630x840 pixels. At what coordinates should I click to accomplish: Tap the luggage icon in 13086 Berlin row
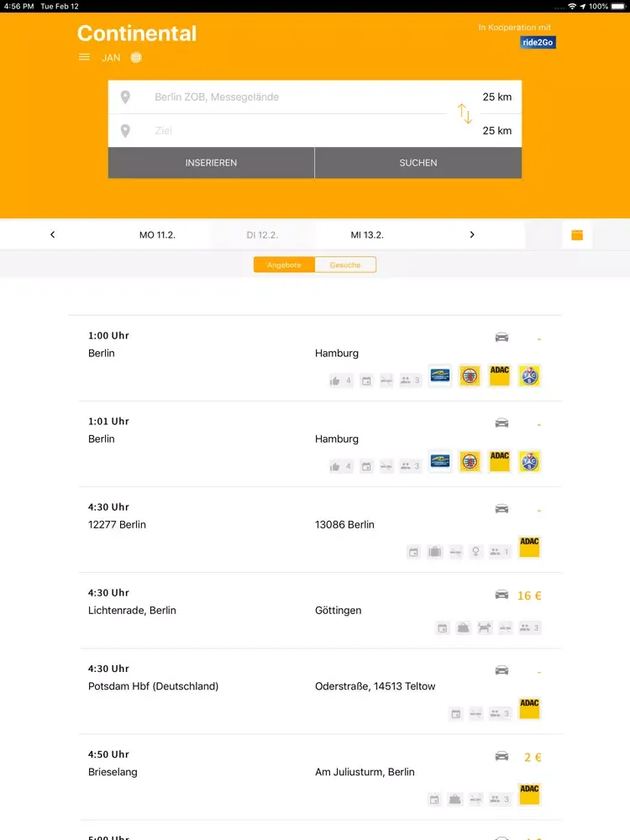(435, 552)
